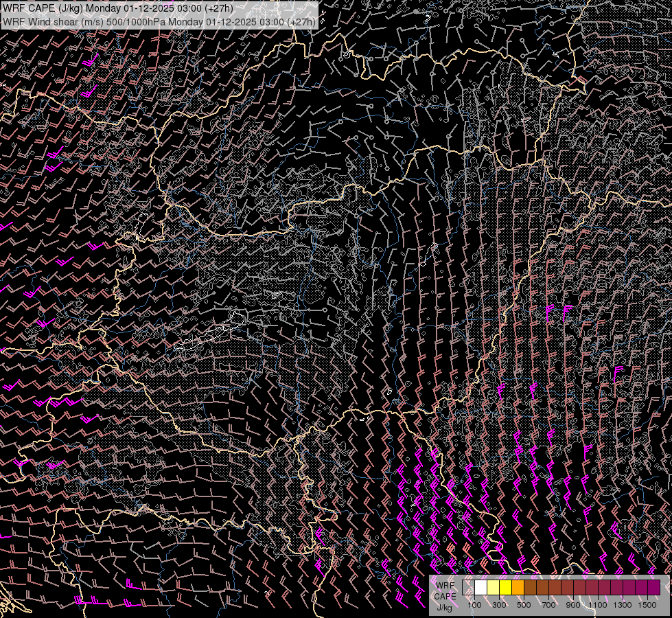This screenshot has height=618, width=672.
Task: Choose the rightmost purple legend swatch
Action: 653,588
